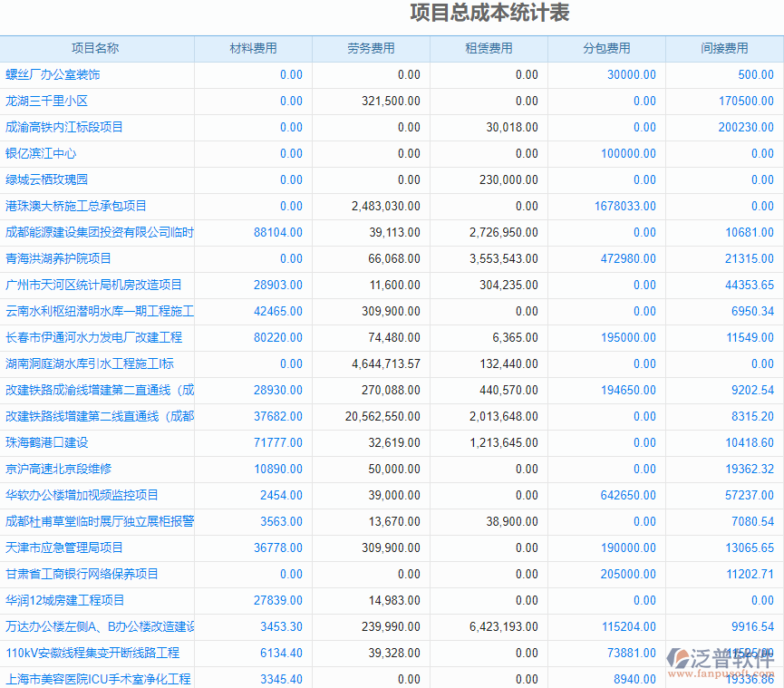Select the 分包费用 column header

[x=606, y=48]
